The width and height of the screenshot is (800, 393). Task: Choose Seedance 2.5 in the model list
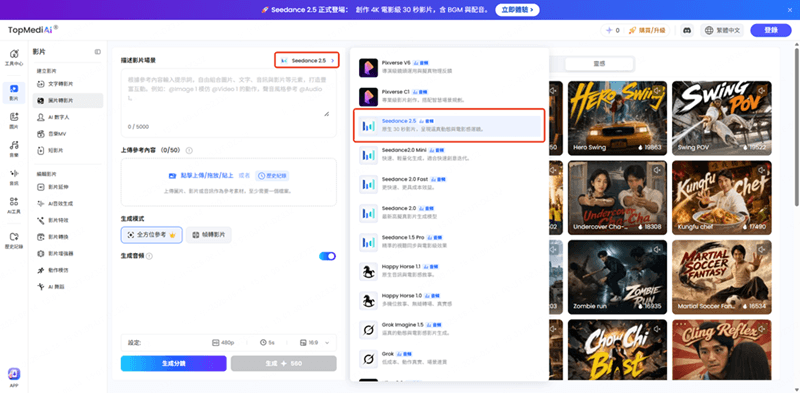449,126
